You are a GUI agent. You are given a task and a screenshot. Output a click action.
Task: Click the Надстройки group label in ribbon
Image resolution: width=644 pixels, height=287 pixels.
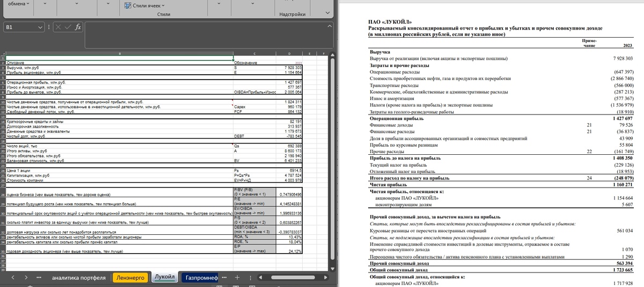(x=292, y=15)
